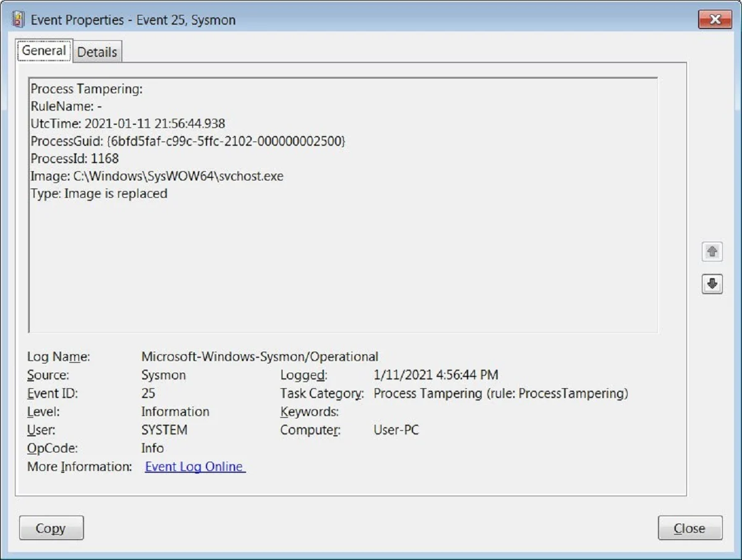Viewport: 742px width, 560px height.
Task: Click the ProcessGuid value line
Action: click(188, 142)
